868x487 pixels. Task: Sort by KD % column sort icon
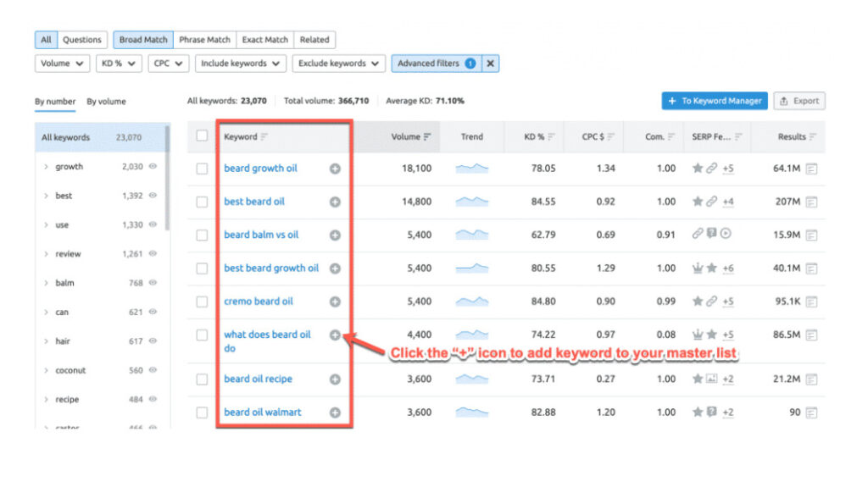click(551, 136)
